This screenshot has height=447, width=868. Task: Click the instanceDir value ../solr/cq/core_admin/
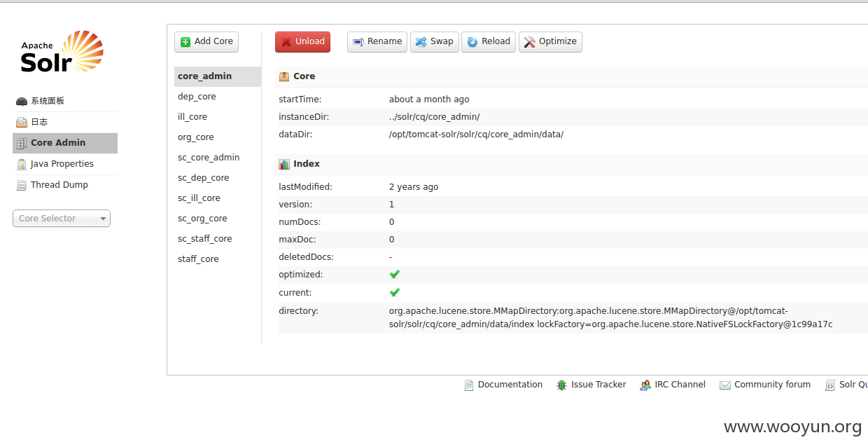coord(435,117)
